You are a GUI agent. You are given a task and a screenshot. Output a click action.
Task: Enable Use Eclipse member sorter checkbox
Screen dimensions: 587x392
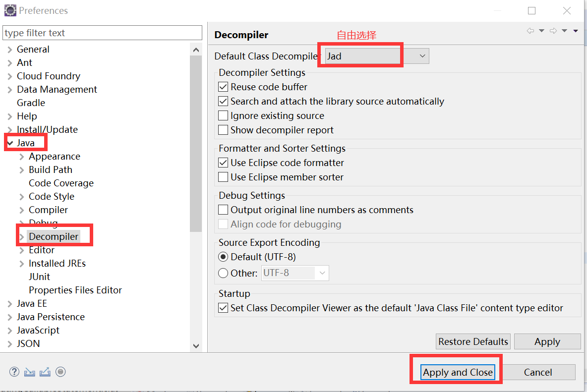point(223,177)
